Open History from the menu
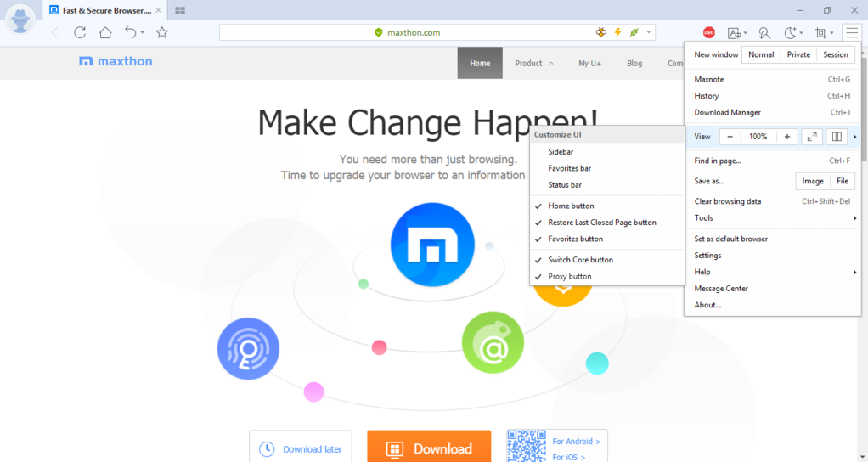 tap(773, 96)
